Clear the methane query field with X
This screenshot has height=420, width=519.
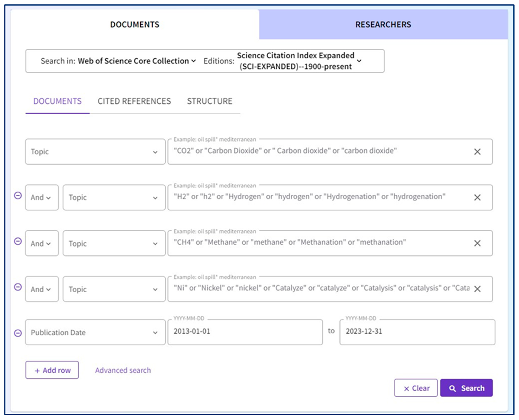coord(477,243)
